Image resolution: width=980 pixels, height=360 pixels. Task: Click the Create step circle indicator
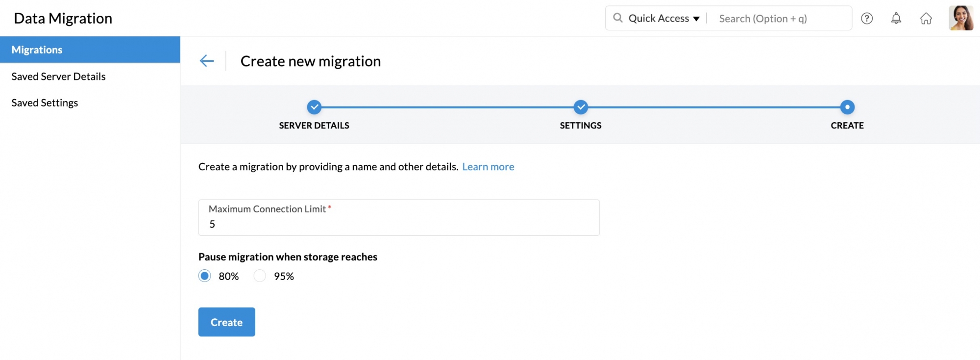pyautogui.click(x=847, y=107)
